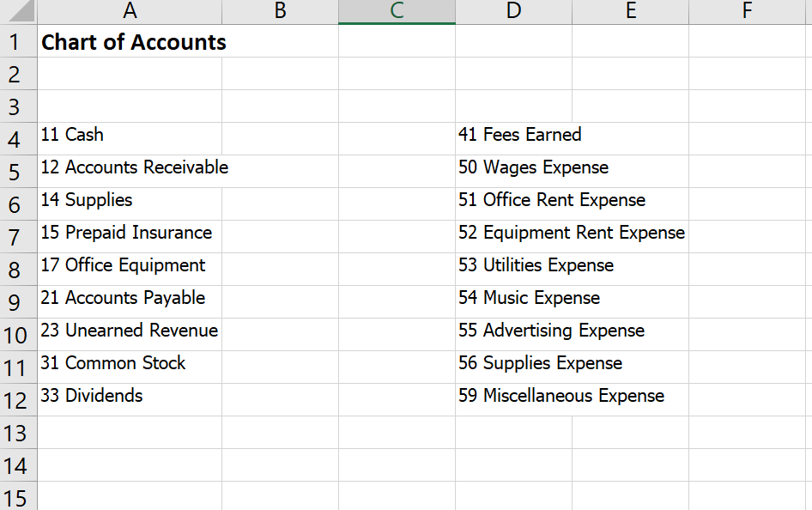
Task: Select row 5 header
Action: [19, 172]
